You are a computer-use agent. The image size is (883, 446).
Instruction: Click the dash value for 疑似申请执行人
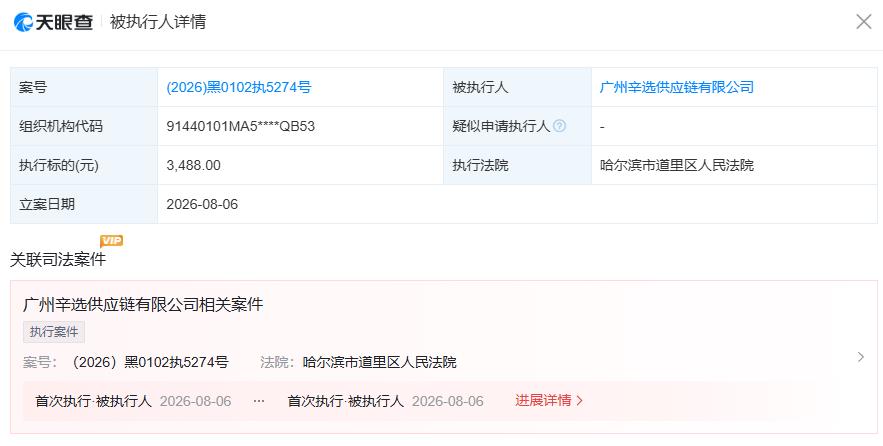coord(602,127)
